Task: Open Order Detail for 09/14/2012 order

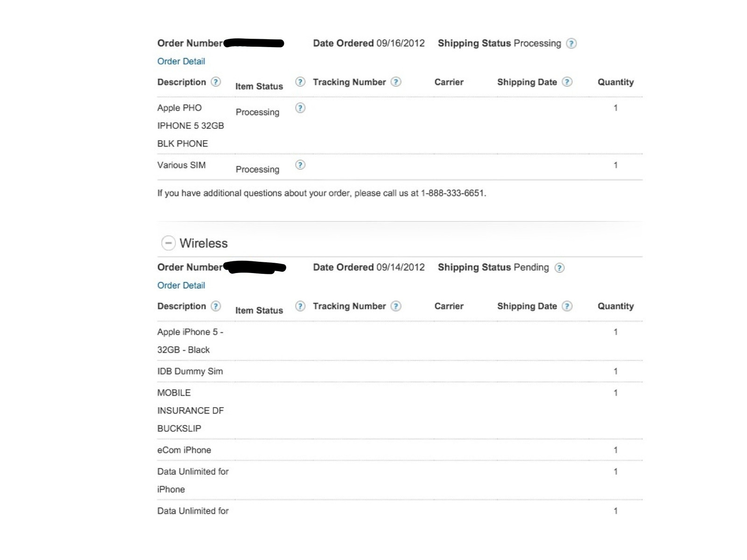Action: coord(181,285)
